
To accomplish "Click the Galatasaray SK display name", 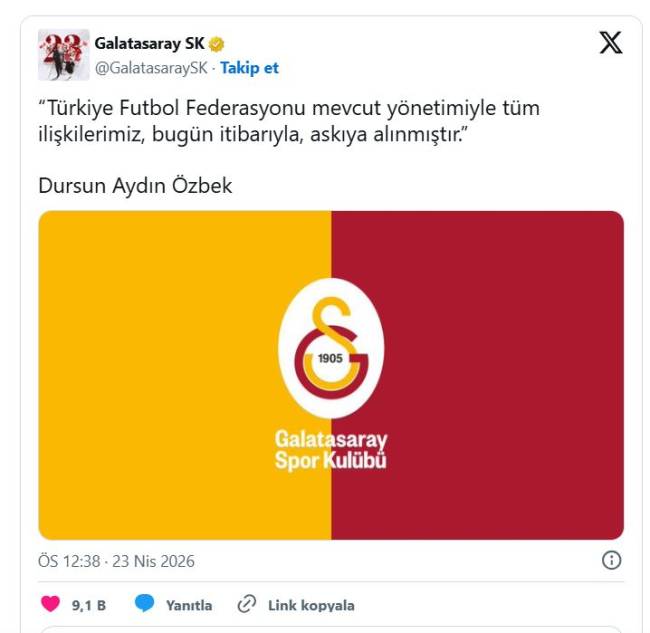I will tap(150, 44).
